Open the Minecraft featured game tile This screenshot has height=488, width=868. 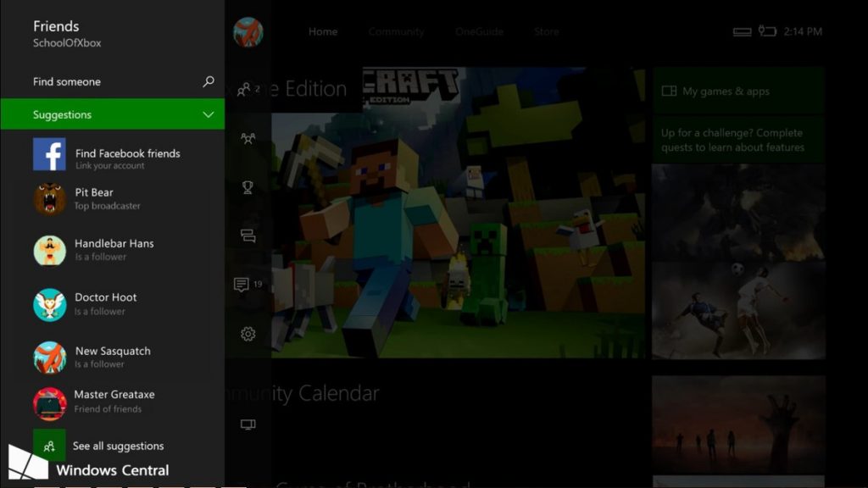[x=458, y=213]
